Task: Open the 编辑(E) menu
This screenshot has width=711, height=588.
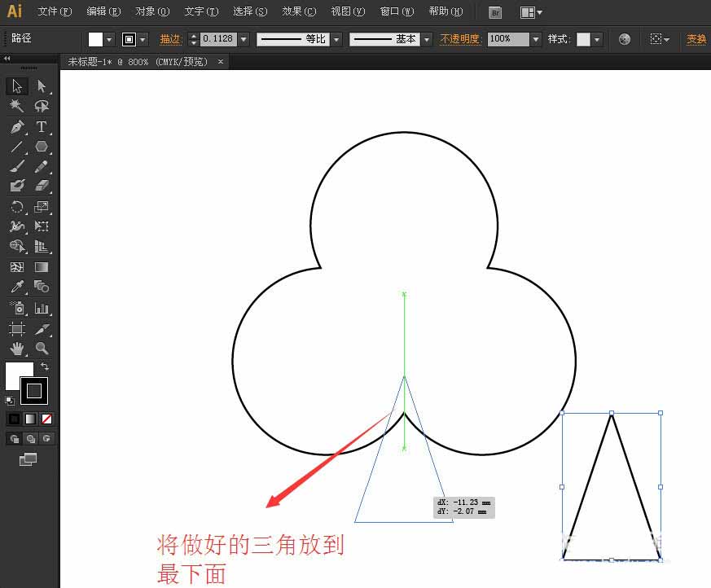Action: (x=103, y=11)
